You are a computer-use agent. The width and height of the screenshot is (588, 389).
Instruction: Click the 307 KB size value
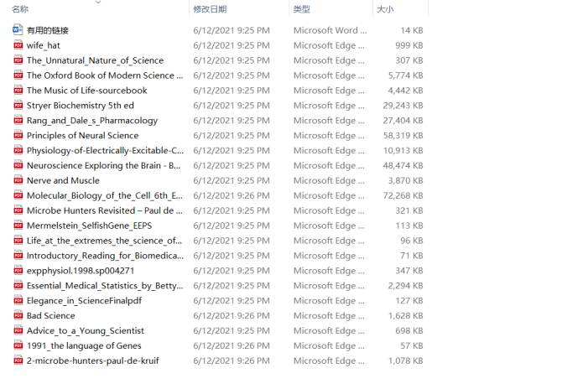click(409, 60)
